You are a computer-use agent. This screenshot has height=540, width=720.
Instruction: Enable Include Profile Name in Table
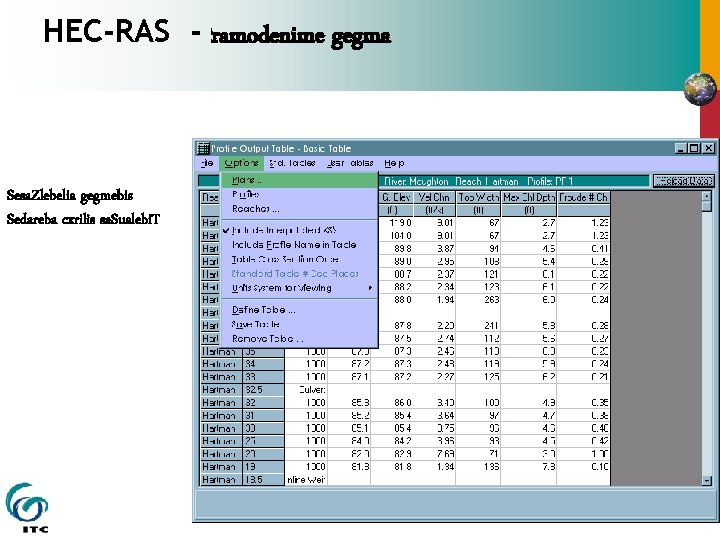click(x=299, y=245)
